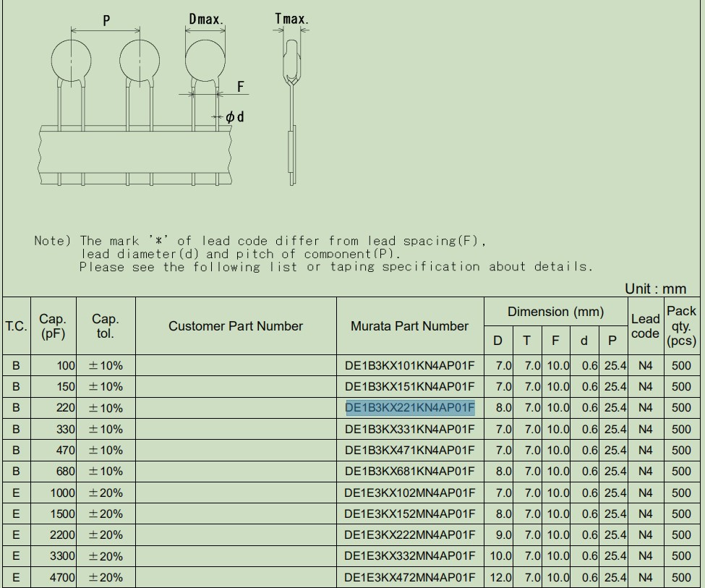Click the 'T' dimension sub-header in the table
This screenshot has height=588, width=705.
(x=526, y=341)
